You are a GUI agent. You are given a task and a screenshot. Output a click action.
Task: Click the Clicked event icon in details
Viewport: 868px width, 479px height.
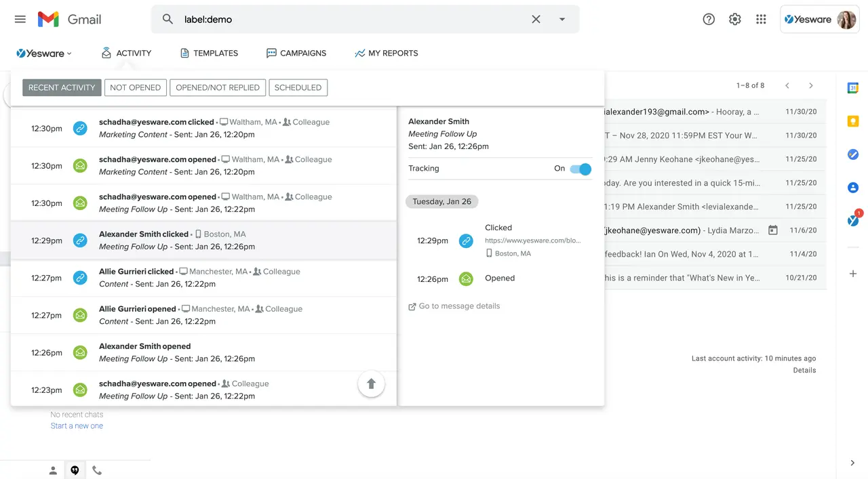(466, 241)
